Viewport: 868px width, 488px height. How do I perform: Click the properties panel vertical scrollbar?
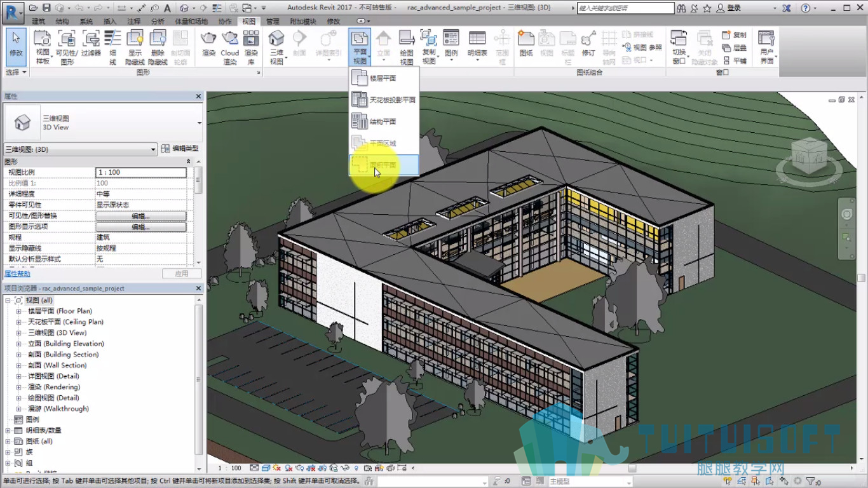pos(198,216)
